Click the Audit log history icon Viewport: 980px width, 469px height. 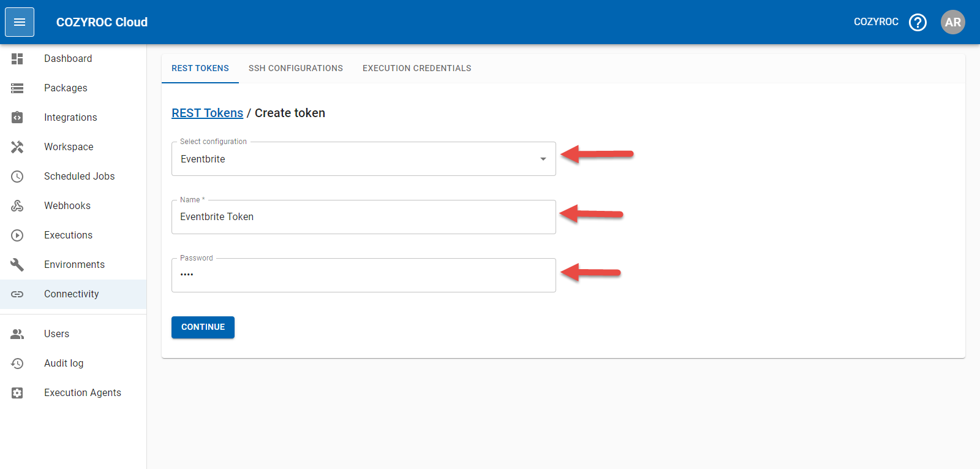coord(17,364)
